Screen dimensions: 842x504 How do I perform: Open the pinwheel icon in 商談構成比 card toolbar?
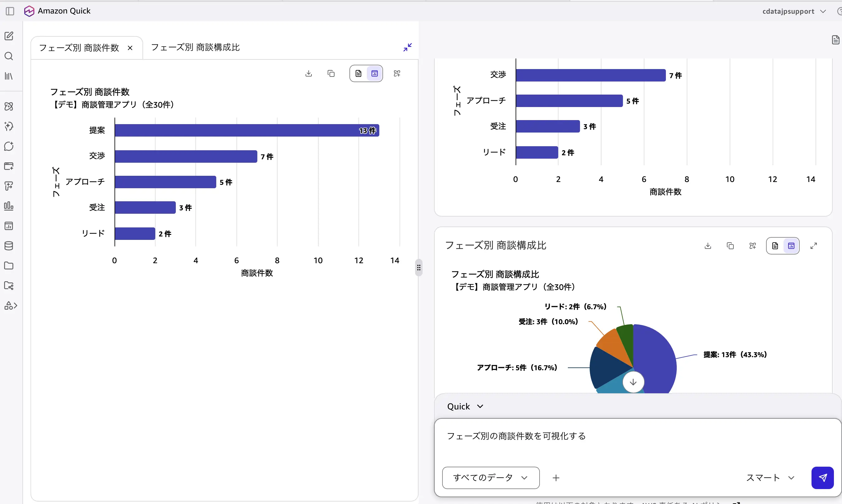(752, 245)
